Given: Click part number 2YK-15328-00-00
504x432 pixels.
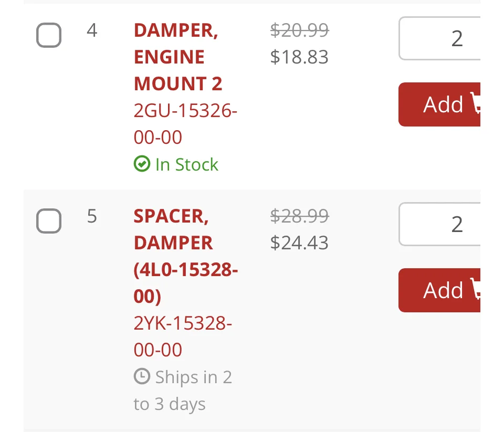Looking at the screenshot, I should [183, 336].
